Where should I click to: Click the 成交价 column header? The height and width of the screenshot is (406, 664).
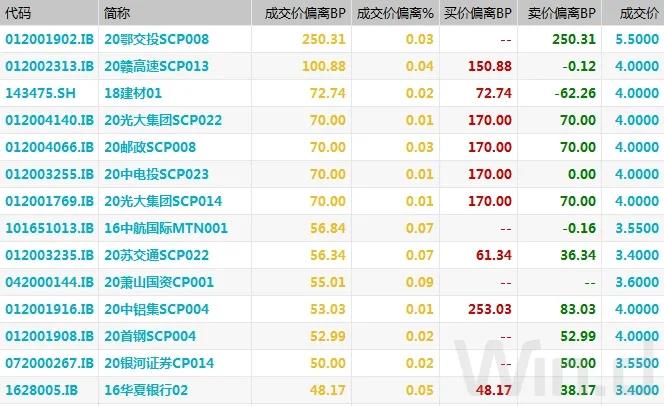(639, 13)
